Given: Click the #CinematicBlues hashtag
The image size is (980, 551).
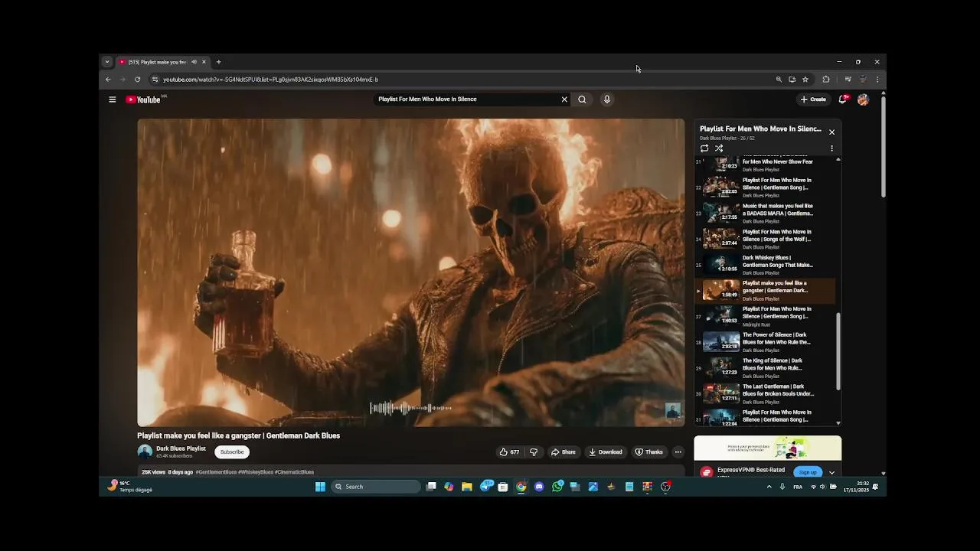Looking at the screenshot, I should (294, 472).
